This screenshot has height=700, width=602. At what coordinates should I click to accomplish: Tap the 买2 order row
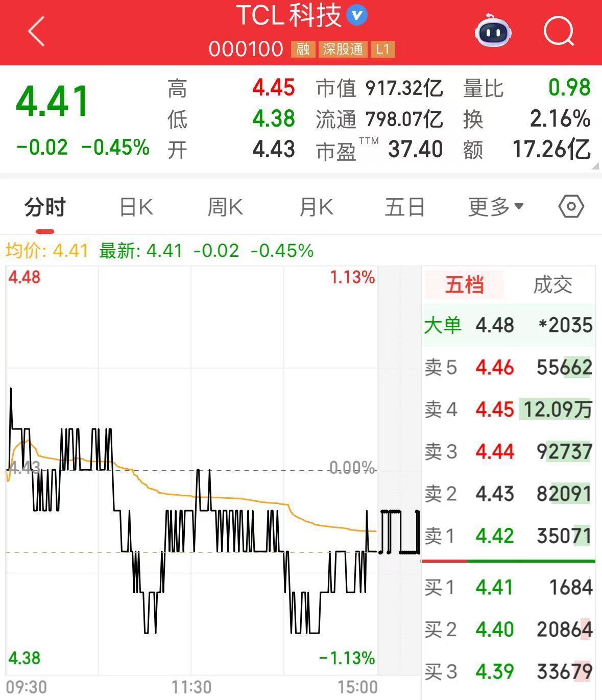(x=509, y=630)
